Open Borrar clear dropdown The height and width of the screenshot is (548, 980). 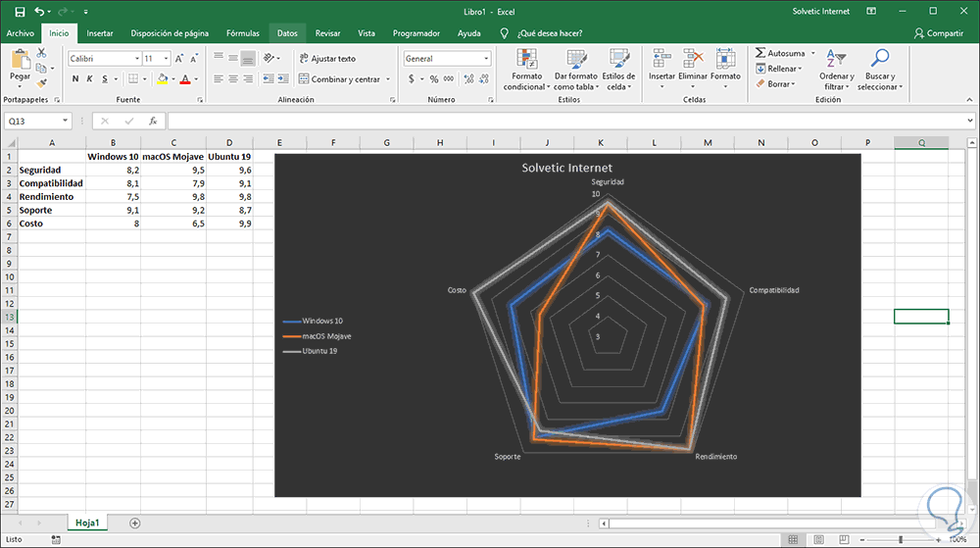tap(775, 83)
